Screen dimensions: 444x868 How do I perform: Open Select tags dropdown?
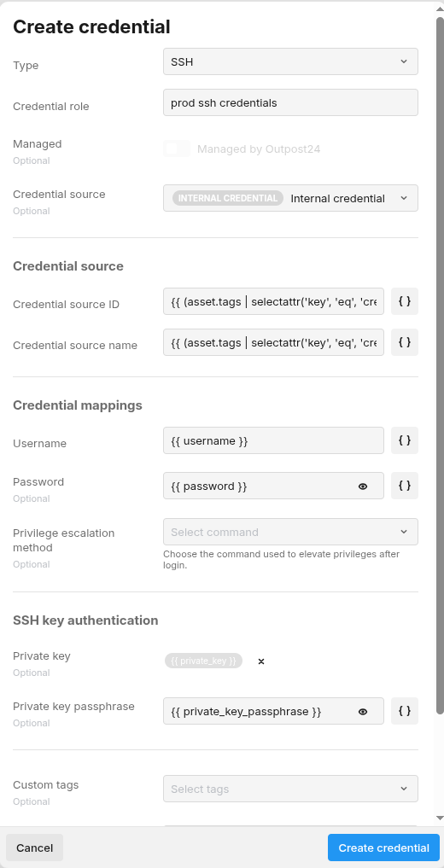pos(290,789)
